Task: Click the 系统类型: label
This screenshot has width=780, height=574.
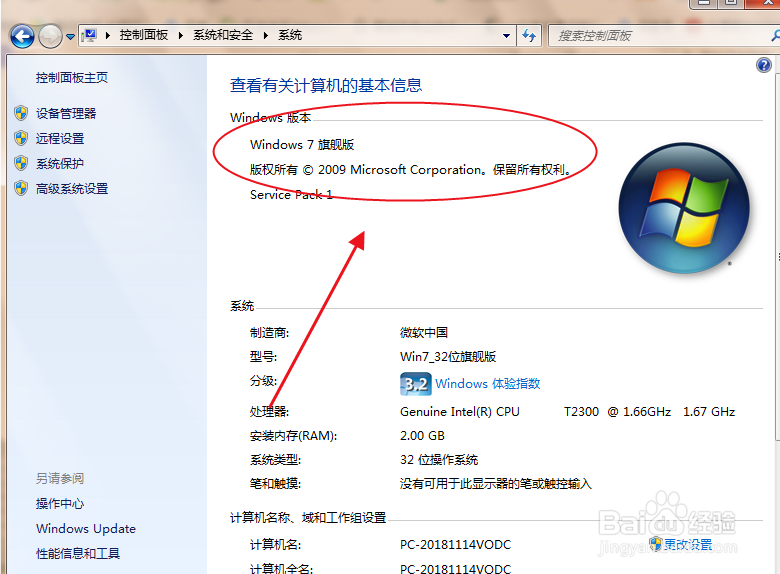Action: [x=275, y=460]
